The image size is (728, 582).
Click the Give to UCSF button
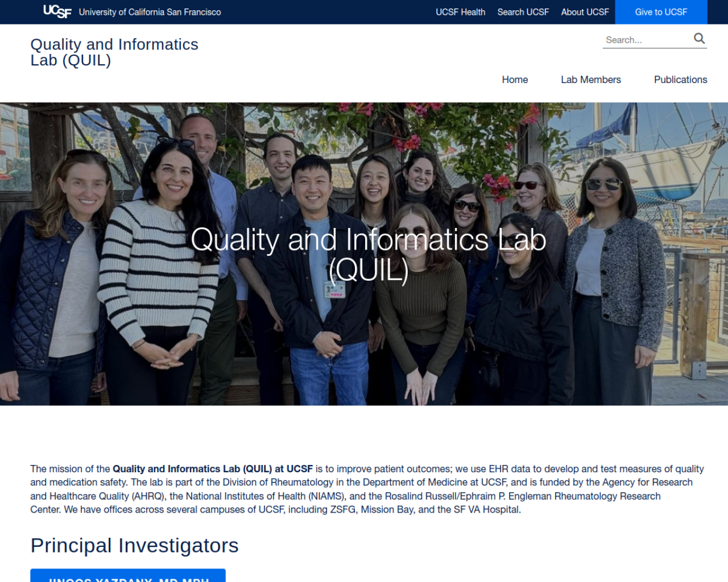coord(661,12)
